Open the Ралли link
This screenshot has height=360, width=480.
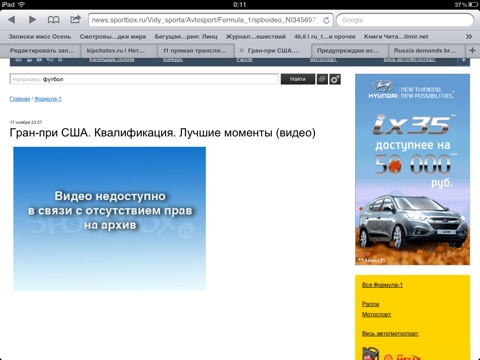(371, 304)
